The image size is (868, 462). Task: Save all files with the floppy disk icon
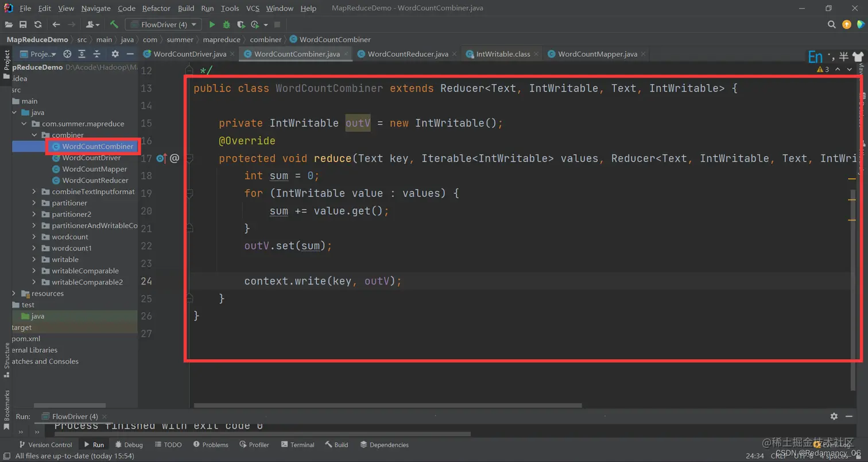tap(23, 25)
